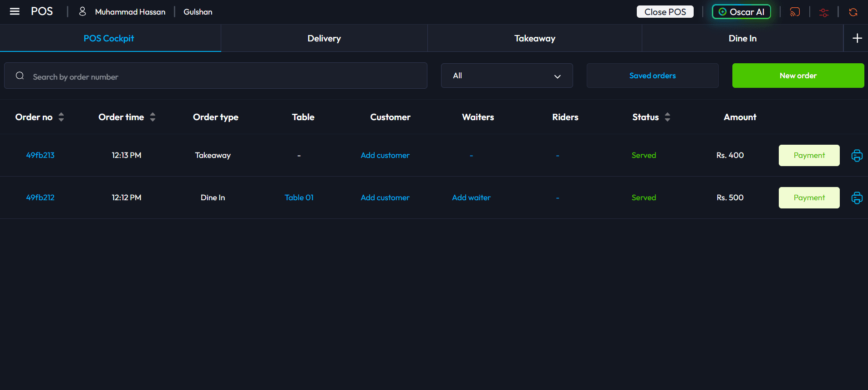
Task: Print receipt for order 49fb213
Action: pyautogui.click(x=857, y=156)
